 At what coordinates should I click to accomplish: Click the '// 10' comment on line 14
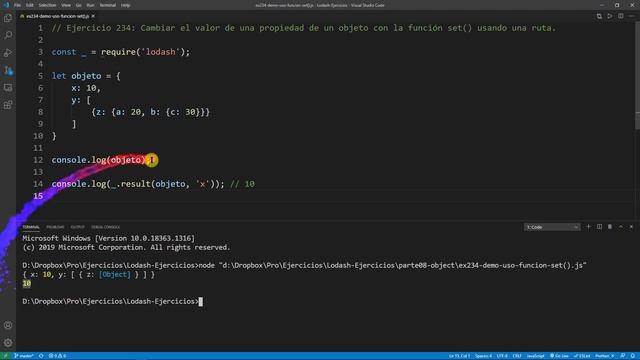coord(242,184)
